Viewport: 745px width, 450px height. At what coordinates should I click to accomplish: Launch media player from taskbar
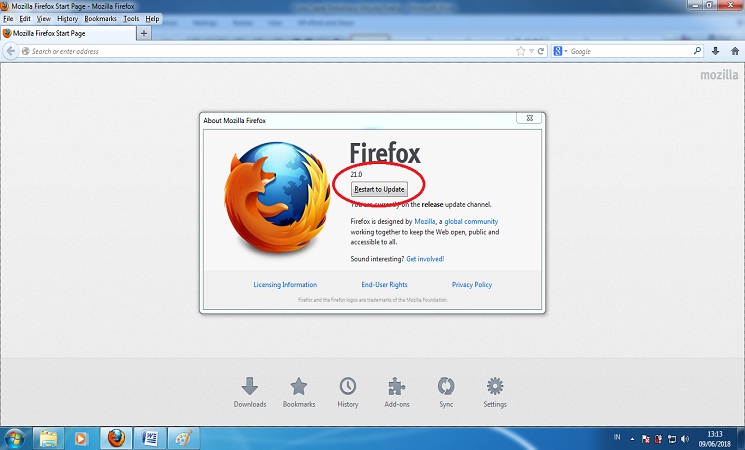(x=81, y=438)
